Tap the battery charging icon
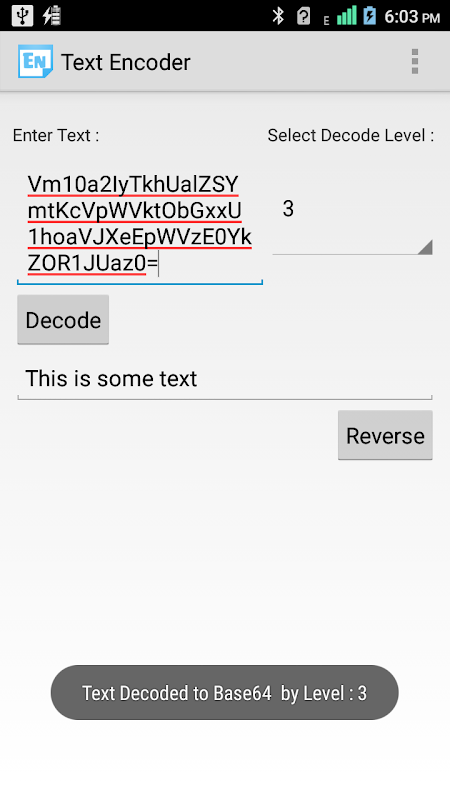Viewport: 450px width, 800px height. click(370, 16)
